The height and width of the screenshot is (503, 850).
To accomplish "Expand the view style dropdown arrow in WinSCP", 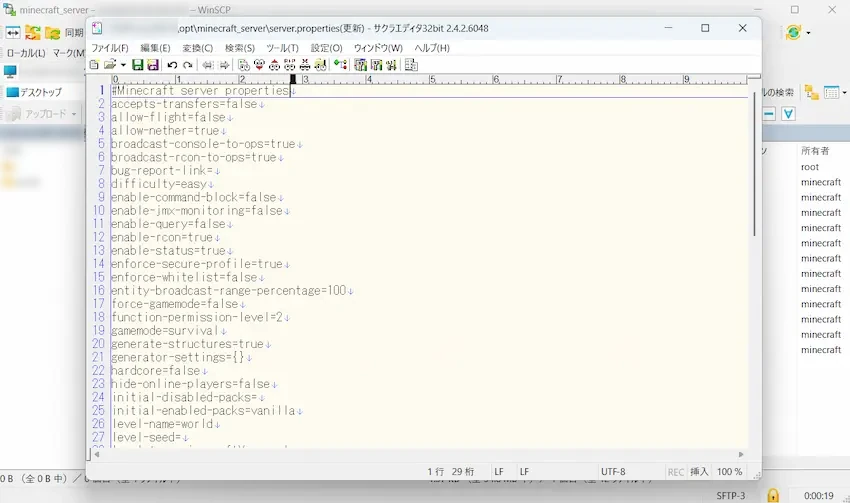I will pos(844,93).
